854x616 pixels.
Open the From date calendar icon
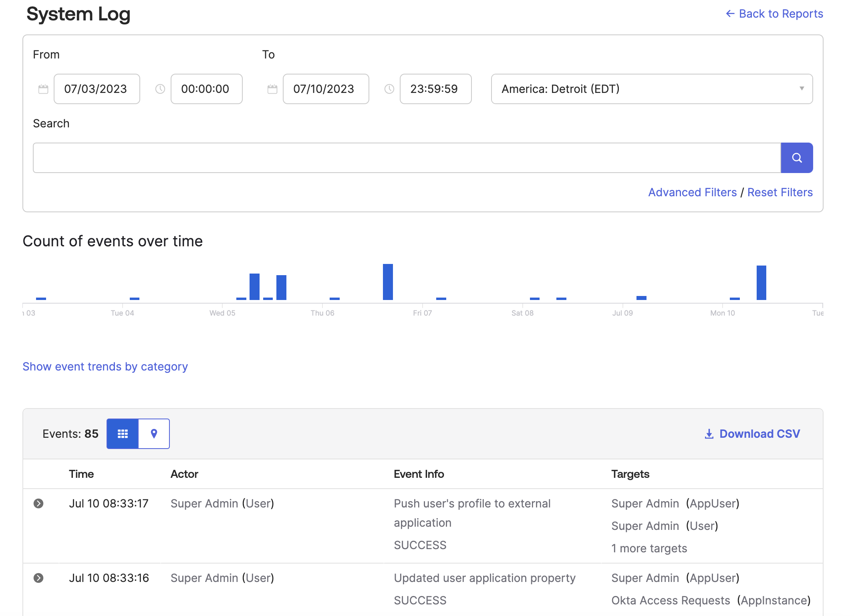click(x=43, y=89)
